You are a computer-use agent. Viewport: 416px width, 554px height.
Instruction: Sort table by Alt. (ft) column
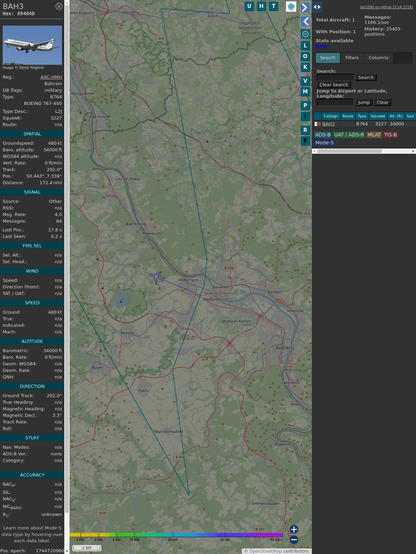[x=396, y=116]
